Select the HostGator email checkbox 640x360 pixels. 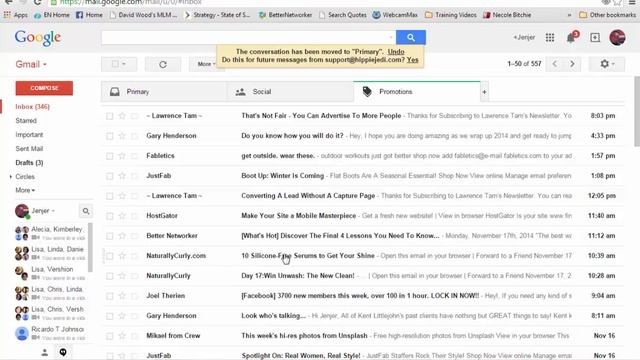(x=109, y=216)
